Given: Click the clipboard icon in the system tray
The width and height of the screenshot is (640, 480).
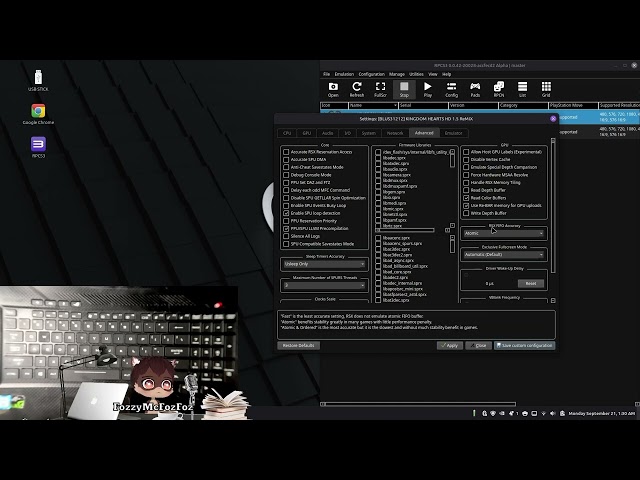Looking at the screenshot, I should coord(562,413).
